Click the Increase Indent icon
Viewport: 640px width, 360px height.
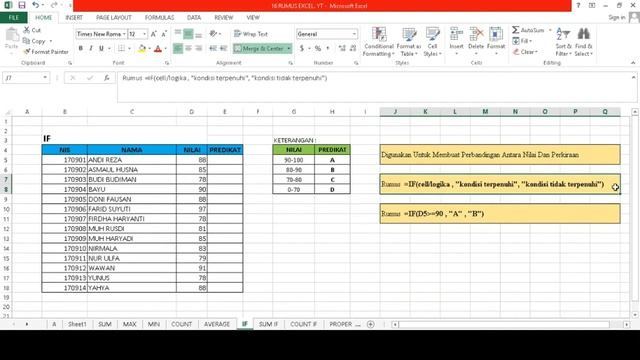point(223,48)
